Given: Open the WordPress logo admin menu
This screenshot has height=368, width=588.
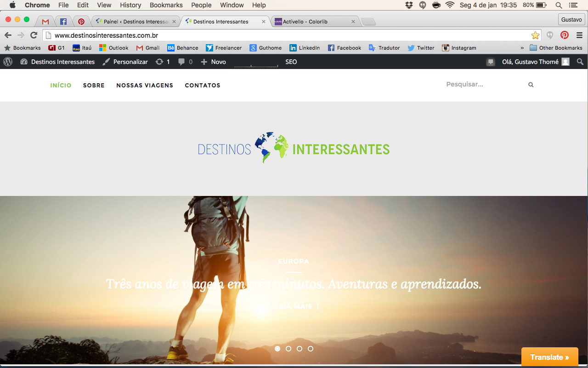Looking at the screenshot, I should click(x=8, y=62).
